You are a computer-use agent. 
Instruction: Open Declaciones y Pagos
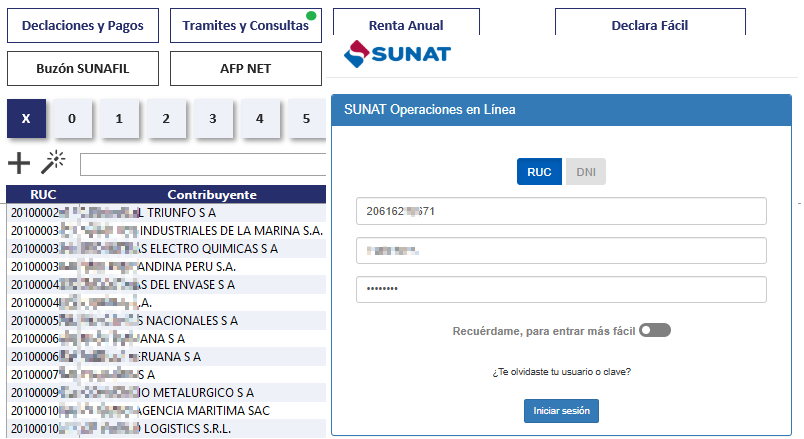pyautogui.click(x=83, y=25)
